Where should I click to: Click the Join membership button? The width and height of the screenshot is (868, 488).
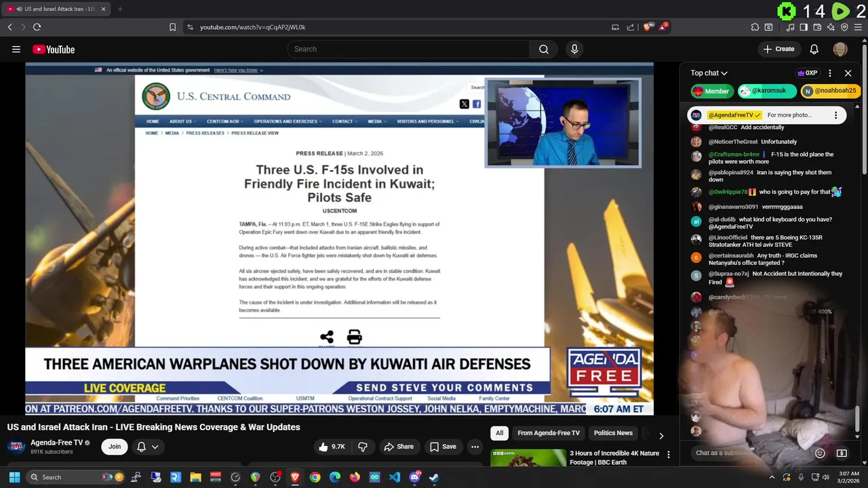(115, 447)
